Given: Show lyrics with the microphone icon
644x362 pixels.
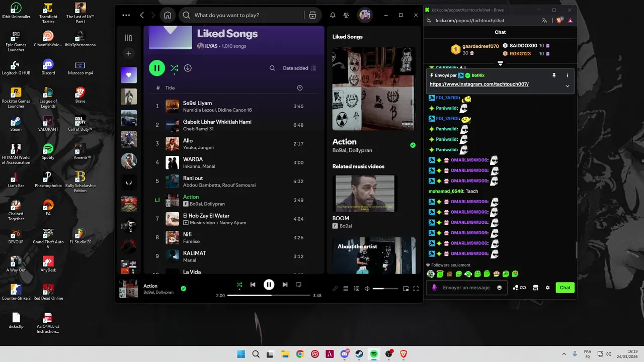Looking at the screenshot, I should pos(335,289).
